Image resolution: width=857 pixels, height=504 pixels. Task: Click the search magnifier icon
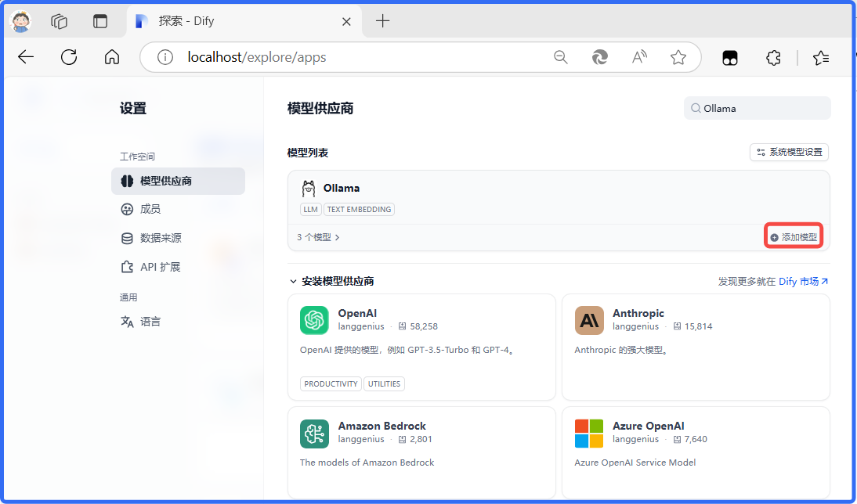[696, 108]
